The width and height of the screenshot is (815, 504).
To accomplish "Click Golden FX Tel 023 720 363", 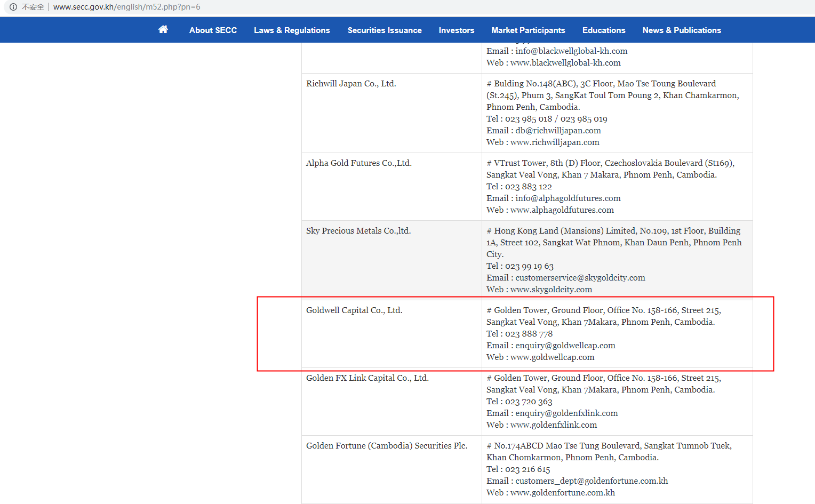I will pyautogui.click(x=520, y=402).
